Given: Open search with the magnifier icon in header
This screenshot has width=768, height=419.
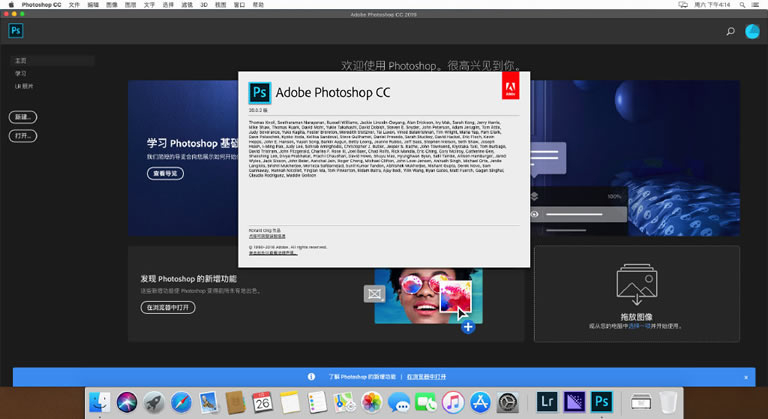Looking at the screenshot, I should pos(730,32).
